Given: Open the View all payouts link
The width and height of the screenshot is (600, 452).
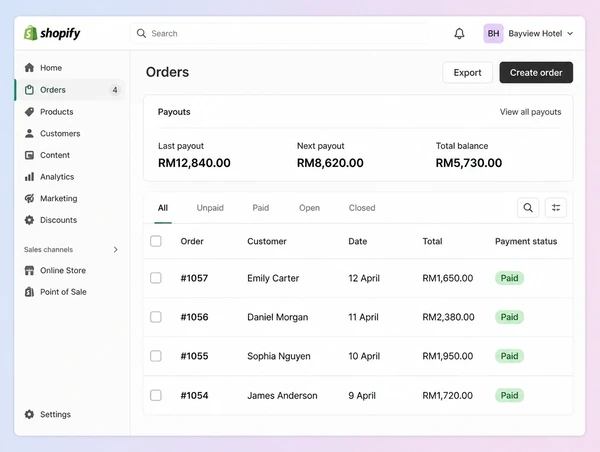Looking at the screenshot, I should point(530,112).
